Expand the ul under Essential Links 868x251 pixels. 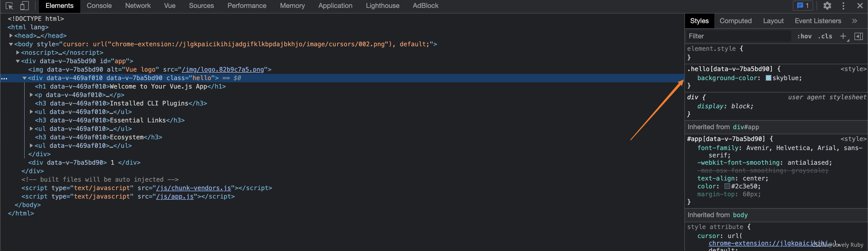click(x=31, y=129)
